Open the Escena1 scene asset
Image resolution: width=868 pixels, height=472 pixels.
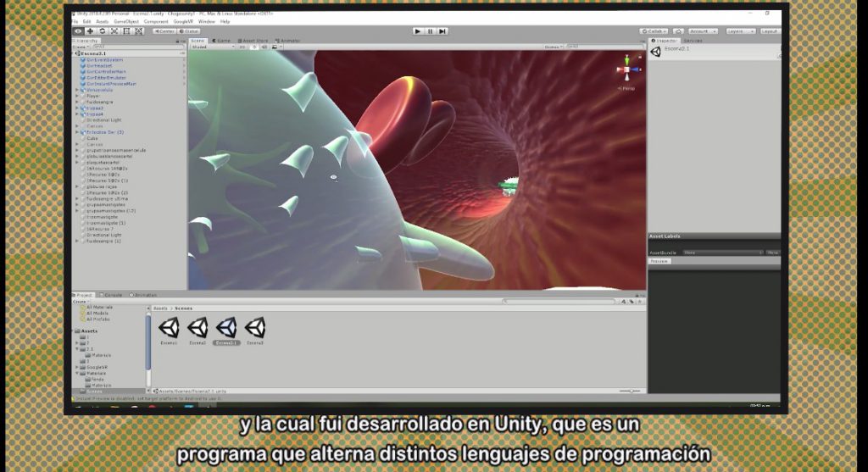169,330
